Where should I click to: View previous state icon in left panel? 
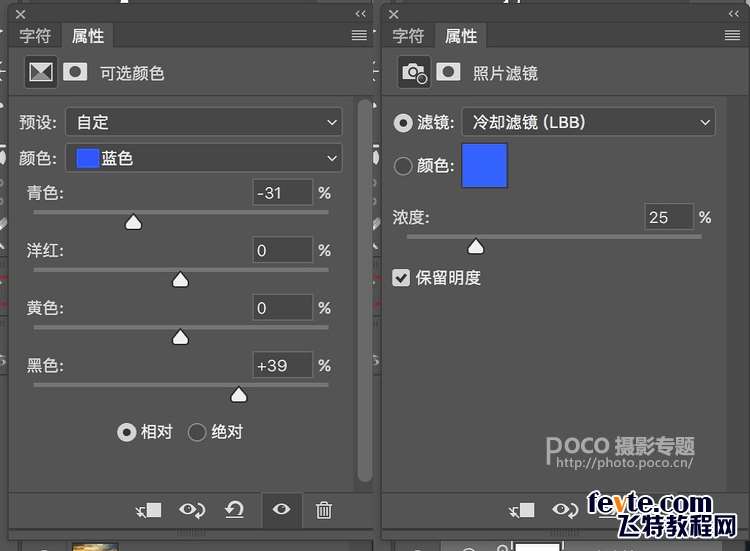tap(192, 510)
